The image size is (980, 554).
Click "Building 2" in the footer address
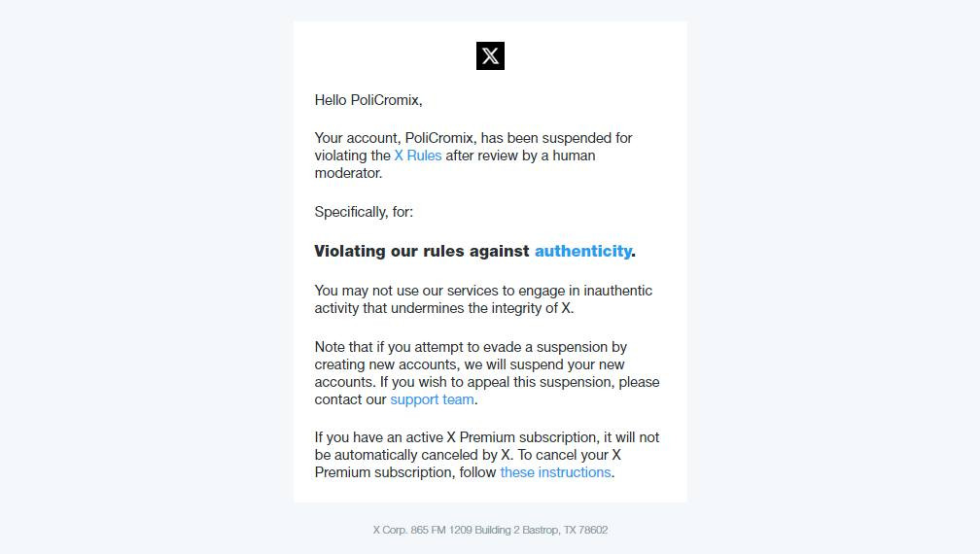(497, 530)
